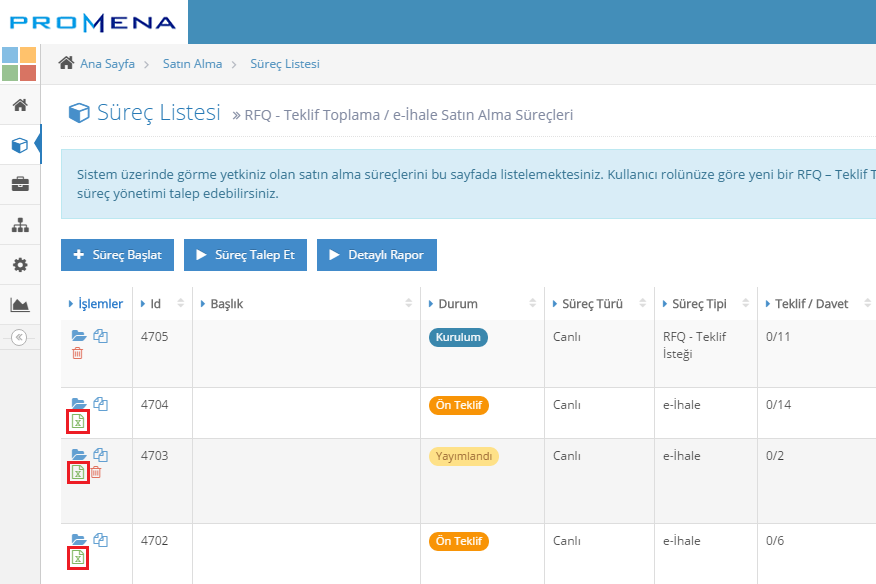Sort by the Durum column header

point(482,303)
